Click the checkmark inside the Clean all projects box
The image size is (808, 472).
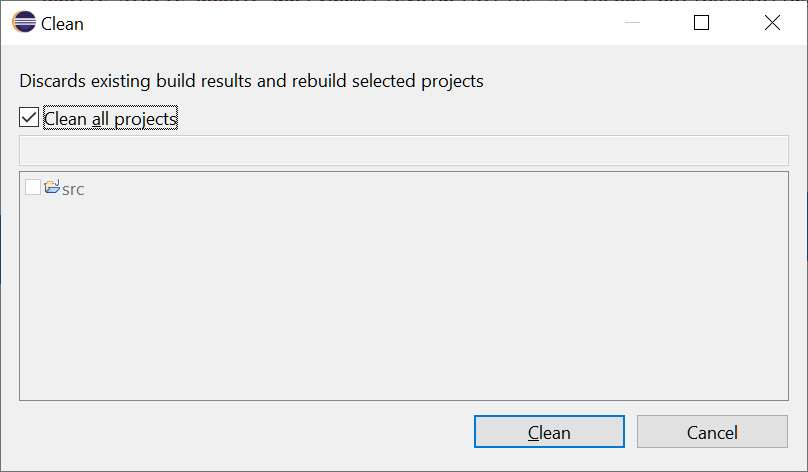tap(29, 117)
